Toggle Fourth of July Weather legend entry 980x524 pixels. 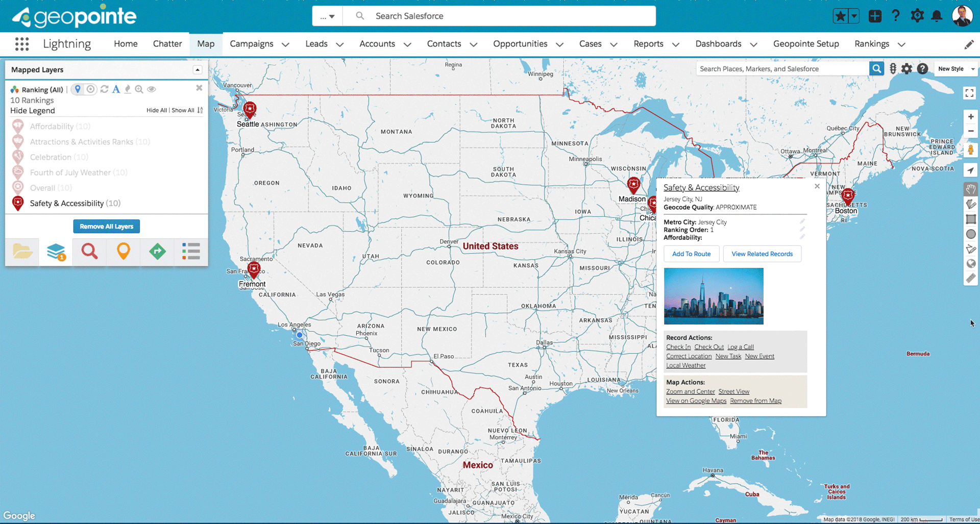pos(69,172)
